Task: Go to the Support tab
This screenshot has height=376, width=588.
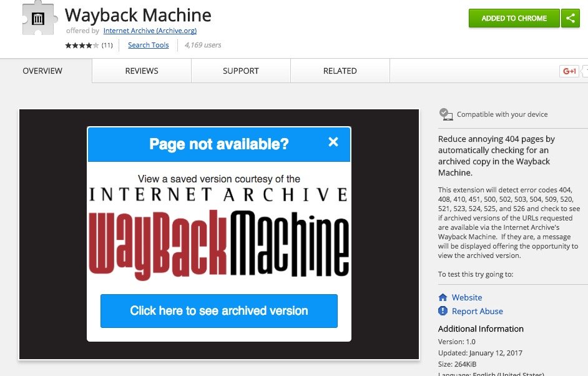Action: (x=240, y=71)
